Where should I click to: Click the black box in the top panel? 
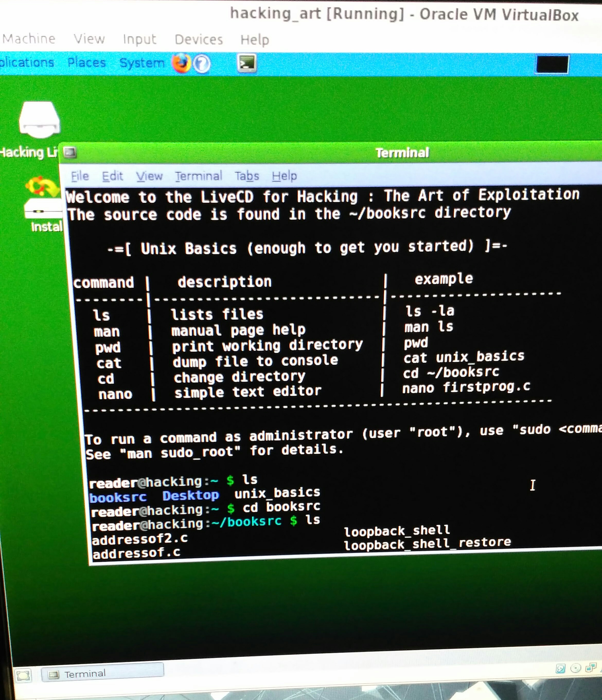552,64
